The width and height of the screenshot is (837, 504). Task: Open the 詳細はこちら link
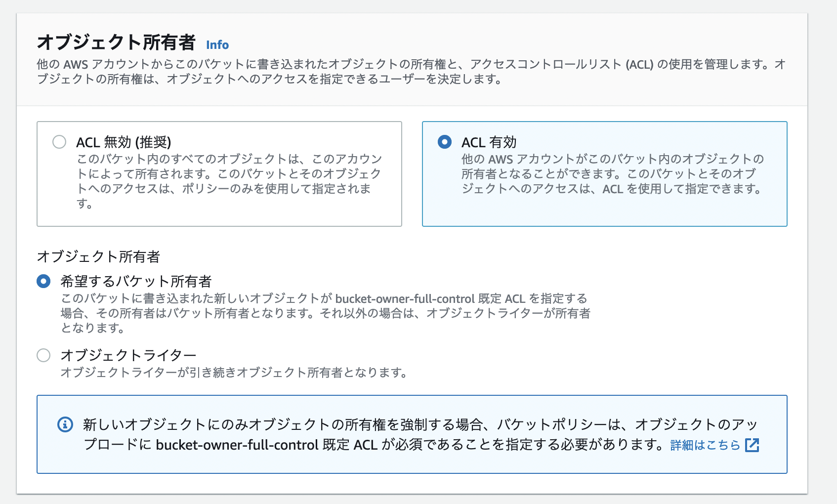coord(705,445)
